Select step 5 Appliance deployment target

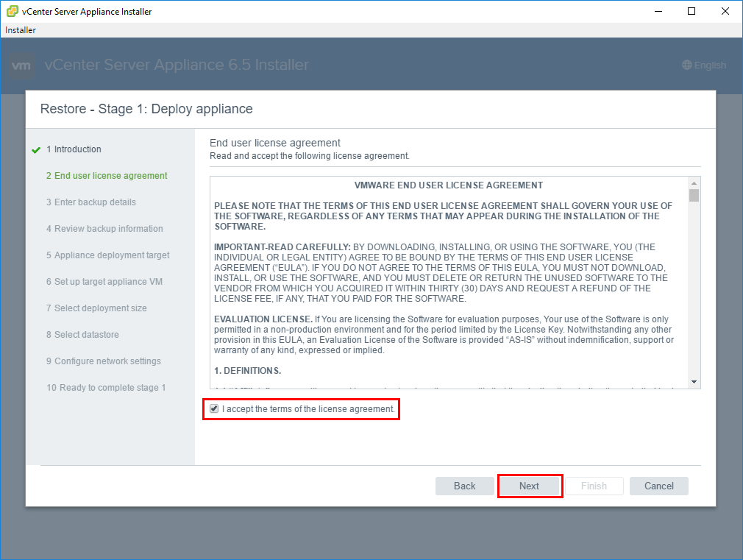pyautogui.click(x=107, y=255)
